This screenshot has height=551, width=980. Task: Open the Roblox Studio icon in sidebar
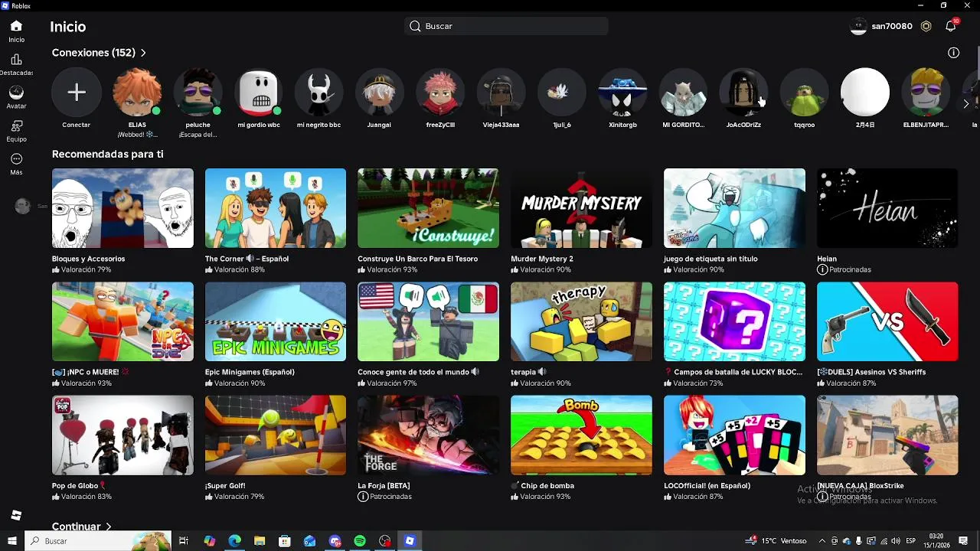16,515
